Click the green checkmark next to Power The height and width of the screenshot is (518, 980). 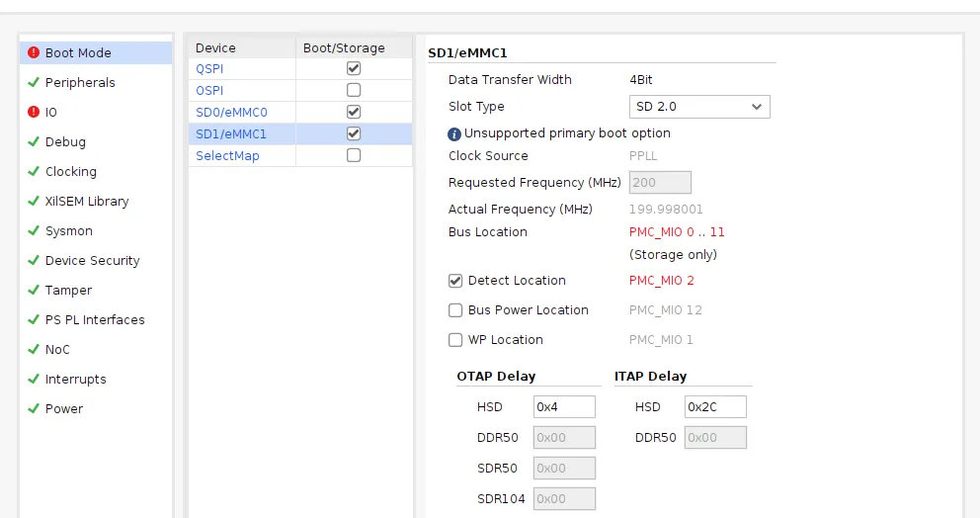click(34, 409)
